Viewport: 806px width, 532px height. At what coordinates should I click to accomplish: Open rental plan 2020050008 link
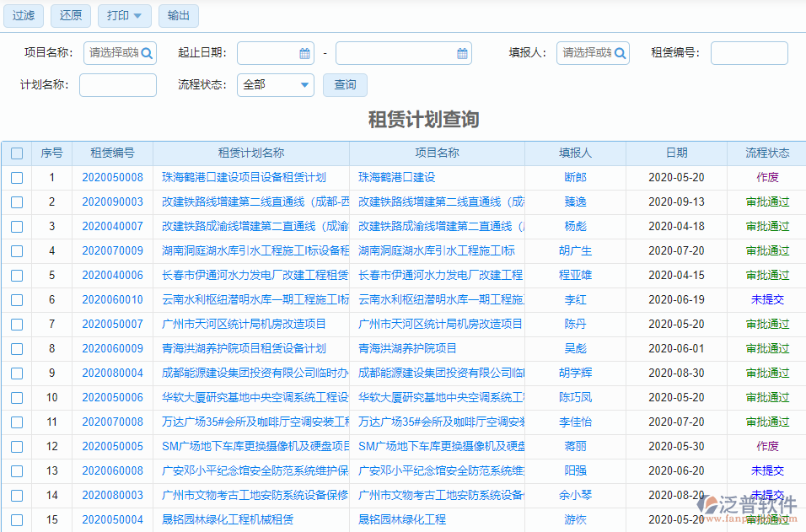[x=116, y=178]
